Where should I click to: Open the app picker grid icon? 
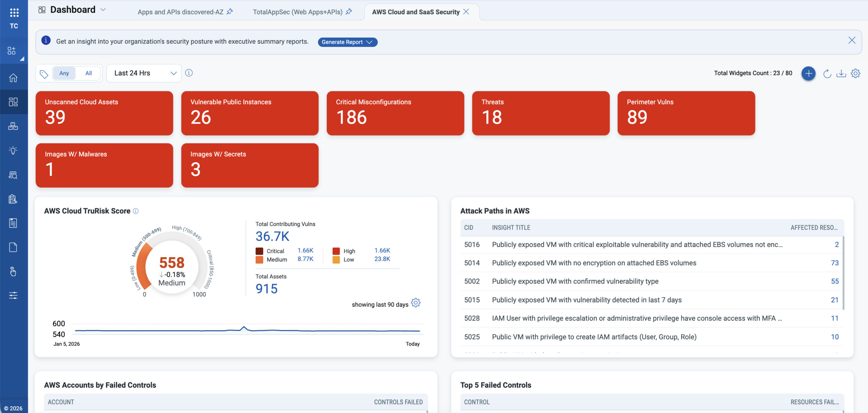click(14, 13)
